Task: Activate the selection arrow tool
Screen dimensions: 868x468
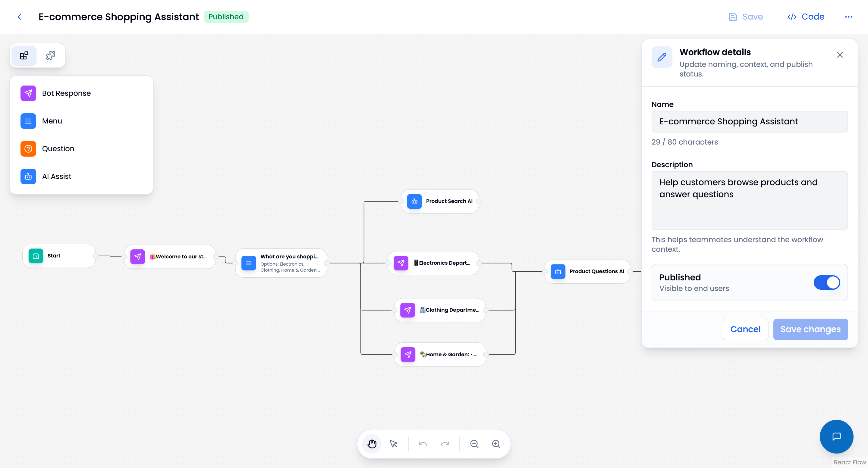Action: click(x=394, y=444)
